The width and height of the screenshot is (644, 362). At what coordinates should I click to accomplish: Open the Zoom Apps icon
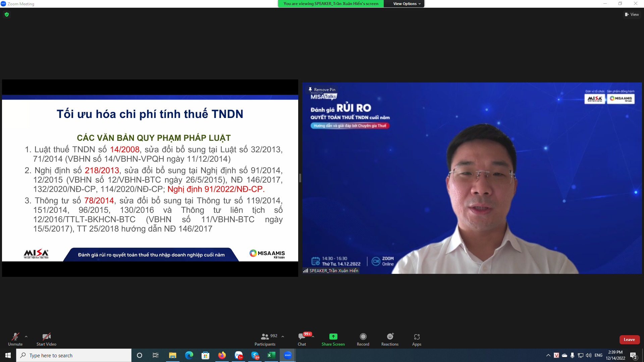pos(417,337)
